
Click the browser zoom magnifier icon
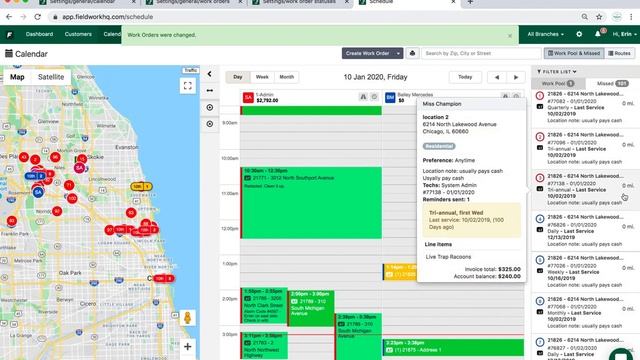[x=584, y=17]
